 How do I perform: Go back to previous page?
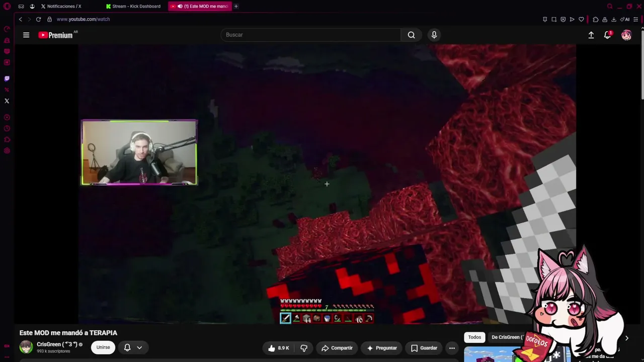20,19
